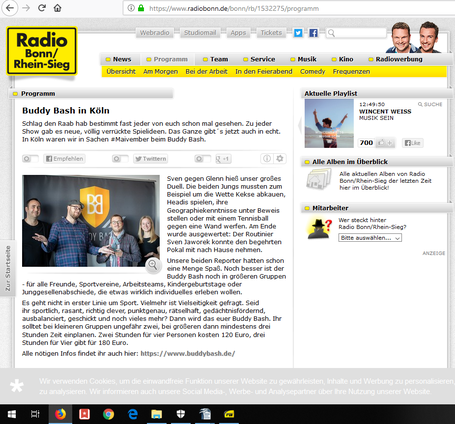Open site information icon in address bar
This screenshot has height=424, width=455.
click(131, 8)
